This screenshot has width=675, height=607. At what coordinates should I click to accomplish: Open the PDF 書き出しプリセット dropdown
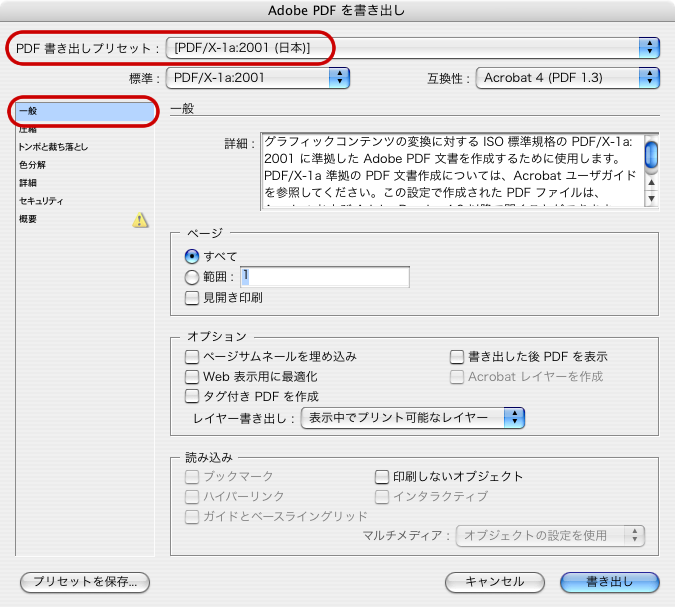pyautogui.click(x=412, y=48)
